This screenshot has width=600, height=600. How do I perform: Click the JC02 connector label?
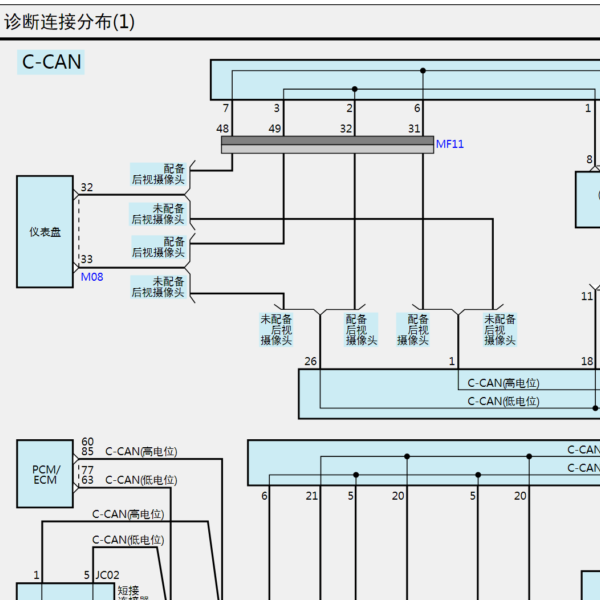click(107, 575)
